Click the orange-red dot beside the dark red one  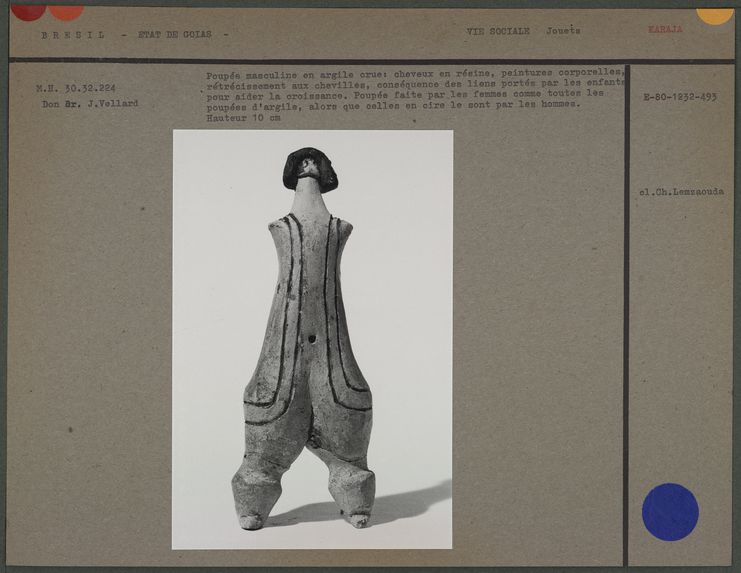pos(66,11)
